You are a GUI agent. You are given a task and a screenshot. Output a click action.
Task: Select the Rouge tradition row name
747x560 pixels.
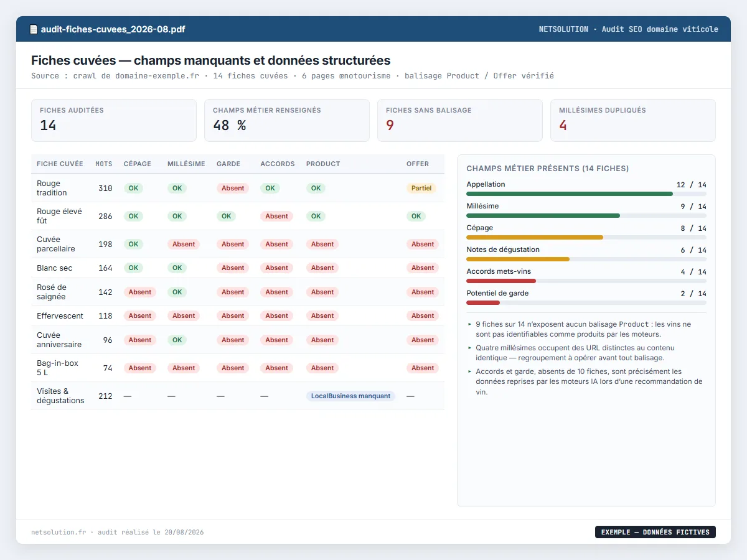(52, 188)
